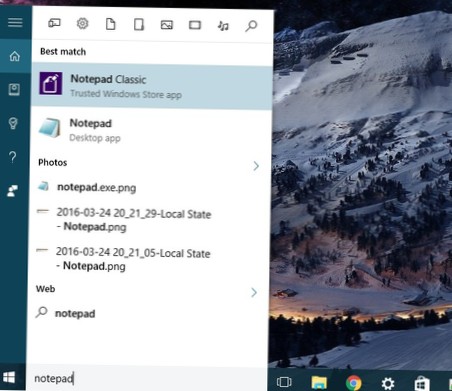Filter search results by Photos
This screenshot has width=452, height=391.
(x=167, y=25)
